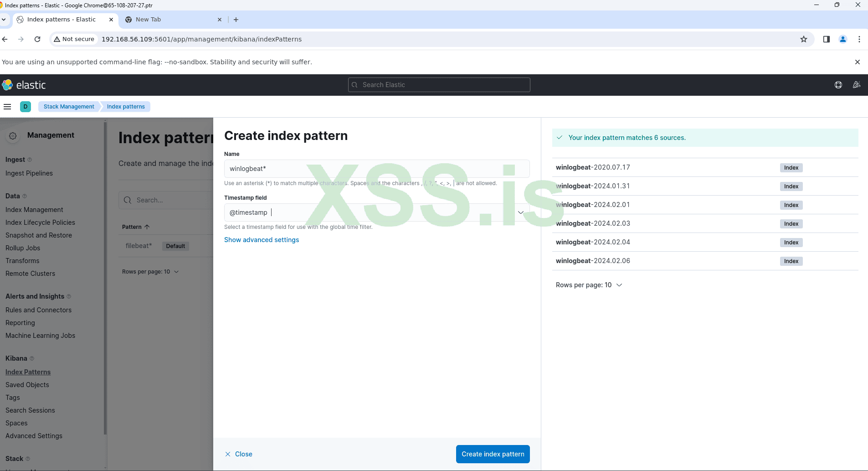Click winlogbeat-2024.01.31 row
The width and height of the screenshot is (868, 471).
click(x=705, y=186)
